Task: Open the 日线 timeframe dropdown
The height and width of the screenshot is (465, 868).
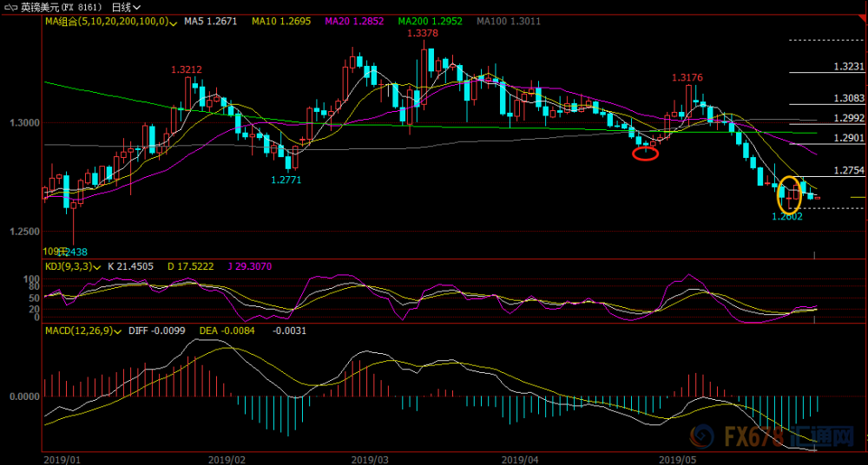Action: (x=127, y=7)
